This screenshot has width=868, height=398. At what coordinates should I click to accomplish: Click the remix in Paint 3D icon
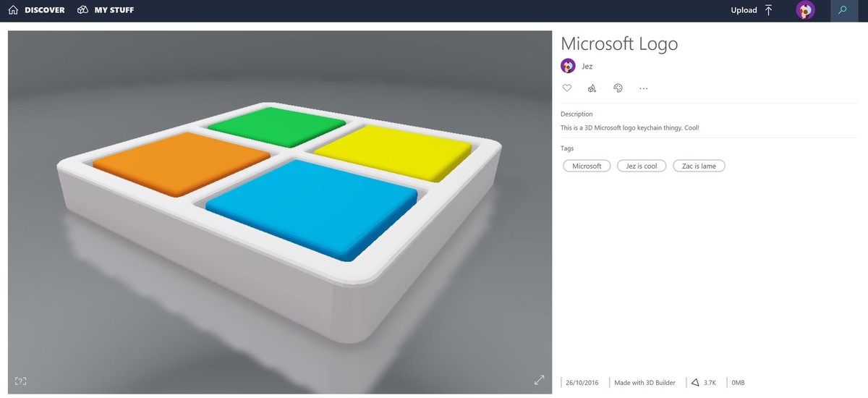[592, 88]
